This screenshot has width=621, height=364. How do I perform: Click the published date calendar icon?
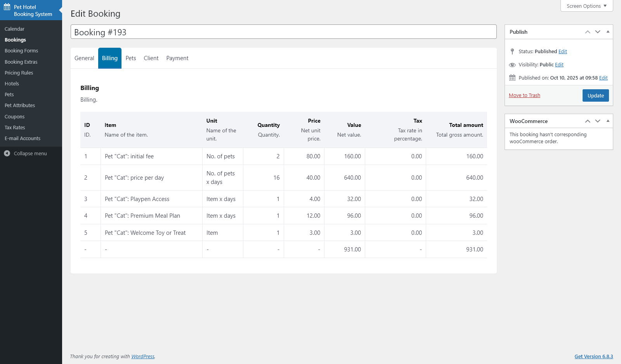coord(512,78)
